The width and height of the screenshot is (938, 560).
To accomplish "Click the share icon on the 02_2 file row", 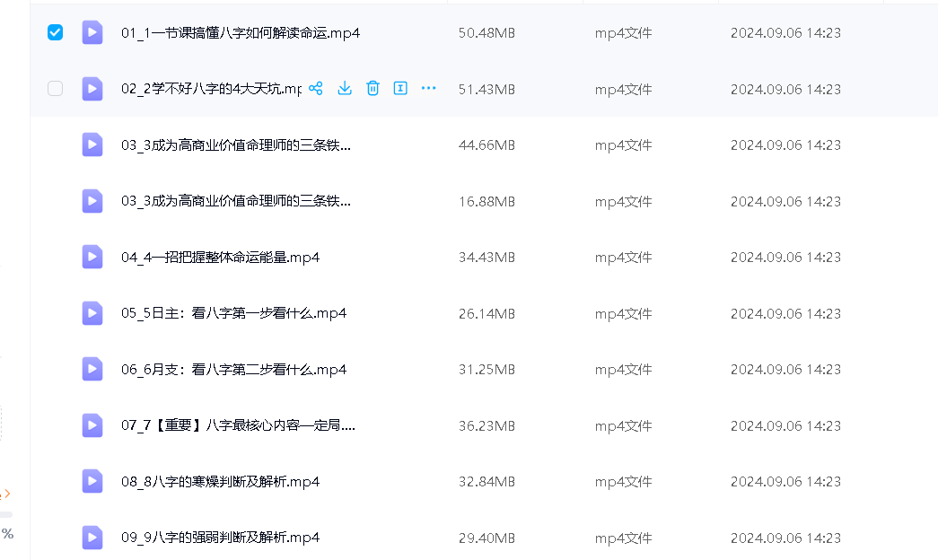I will [316, 88].
